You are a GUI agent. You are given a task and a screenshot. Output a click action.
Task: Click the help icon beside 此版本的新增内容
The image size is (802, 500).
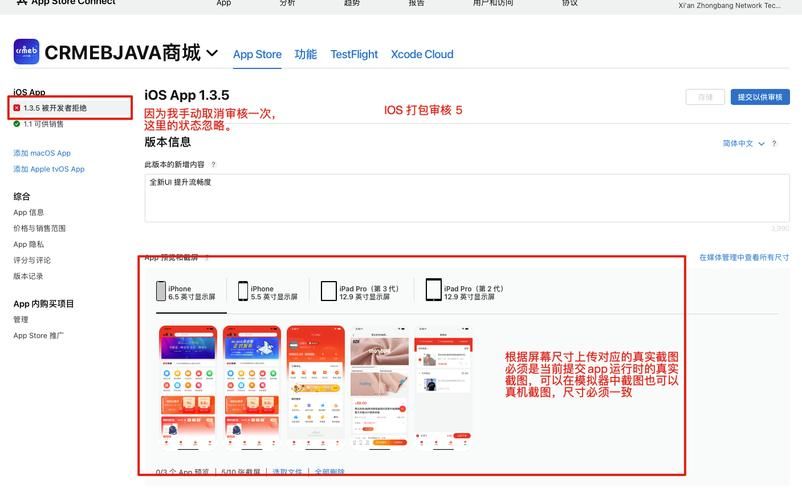(213, 165)
